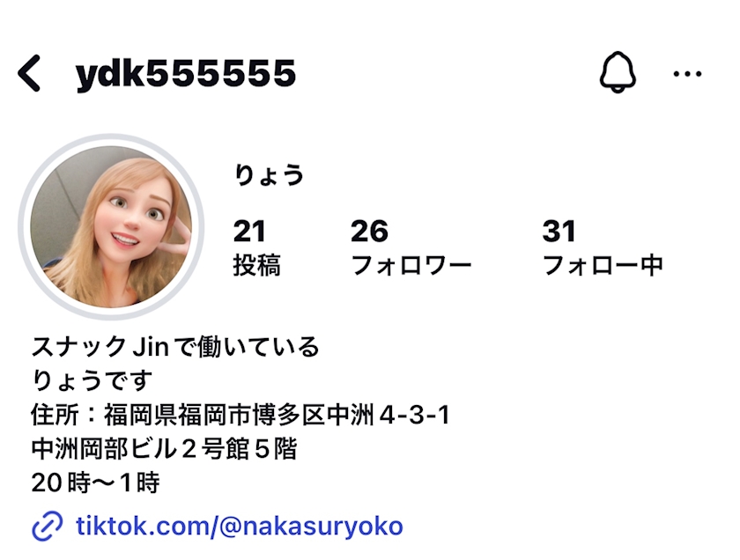Tap the ydk555555 username header
This screenshot has width=740, height=560.
point(186,74)
